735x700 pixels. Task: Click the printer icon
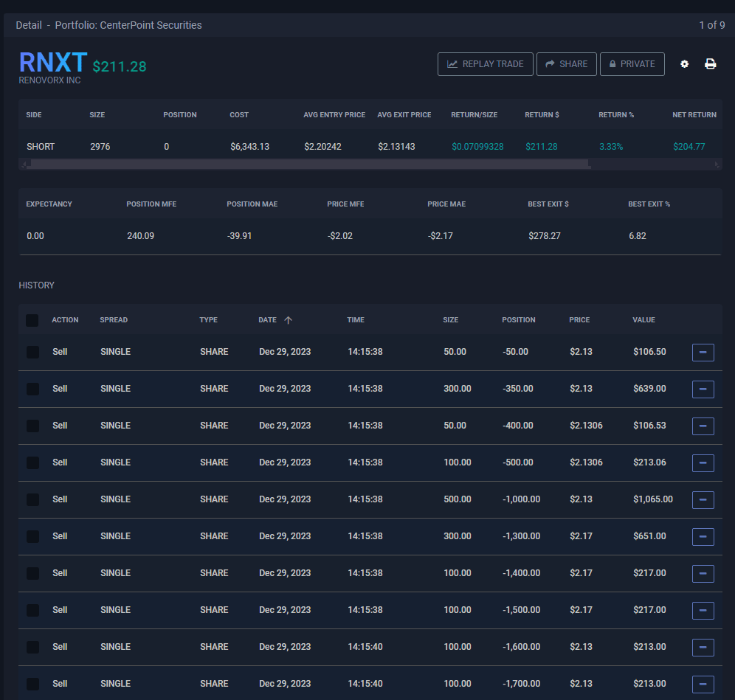tap(710, 64)
